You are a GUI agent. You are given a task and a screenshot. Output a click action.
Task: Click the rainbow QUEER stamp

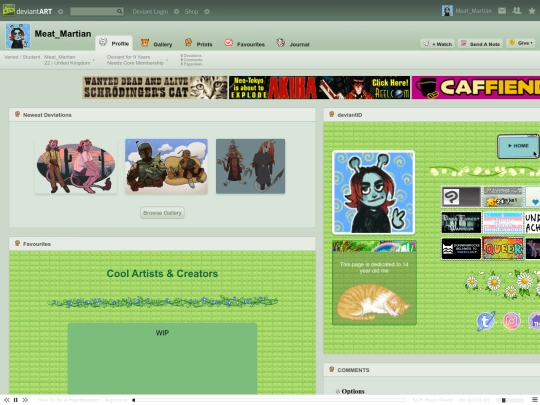pos(503,248)
